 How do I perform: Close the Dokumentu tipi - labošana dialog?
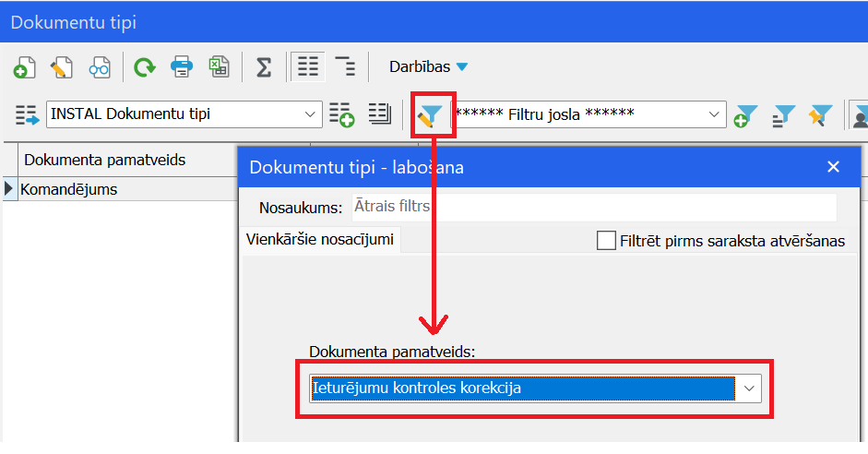[833, 167]
